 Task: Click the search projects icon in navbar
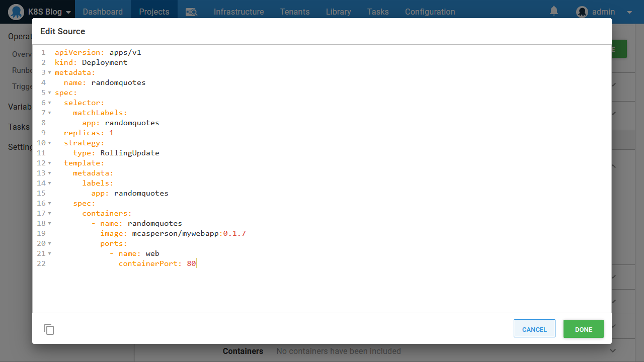[x=191, y=12]
